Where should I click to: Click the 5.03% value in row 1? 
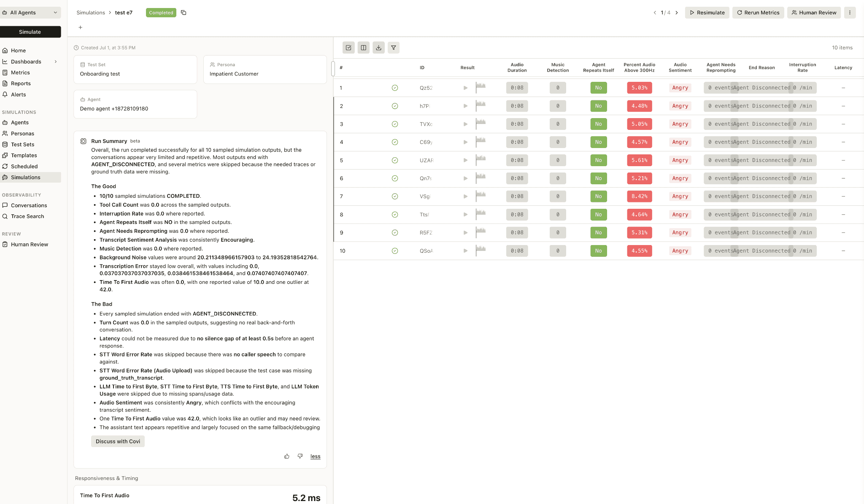(639, 88)
